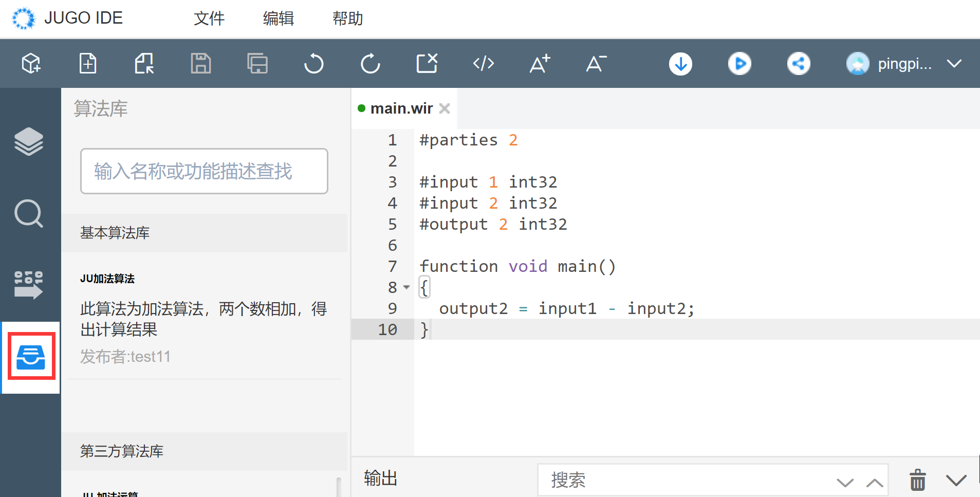Increase editor font size
Screen dimensions: 980x497
540,64
